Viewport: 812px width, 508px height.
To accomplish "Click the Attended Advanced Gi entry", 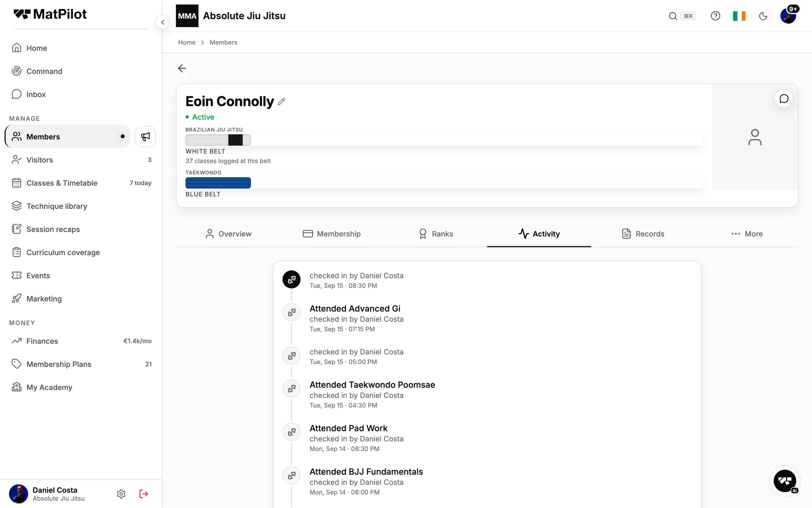I will point(355,308).
